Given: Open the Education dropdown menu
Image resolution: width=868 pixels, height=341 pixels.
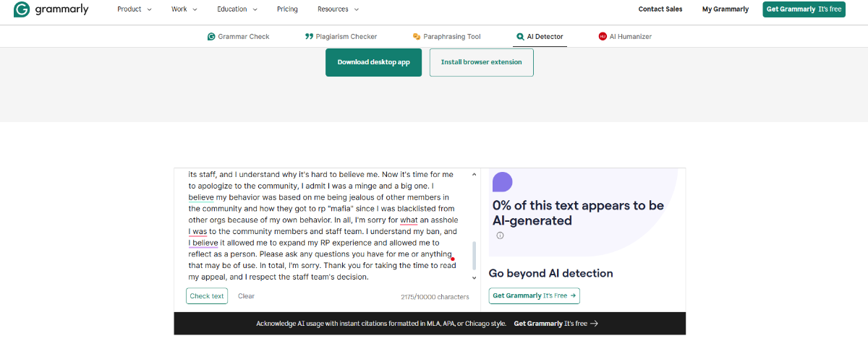Looking at the screenshot, I should coord(237,9).
